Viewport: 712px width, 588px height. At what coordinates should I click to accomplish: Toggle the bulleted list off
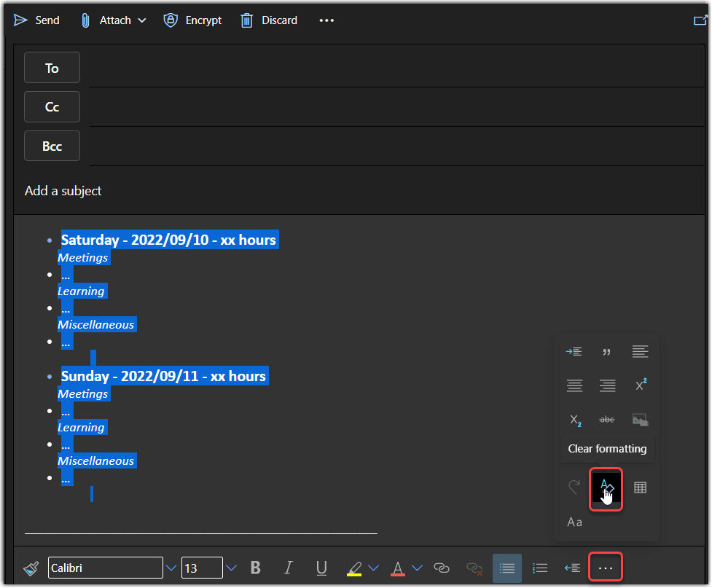click(x=507, y=568)
